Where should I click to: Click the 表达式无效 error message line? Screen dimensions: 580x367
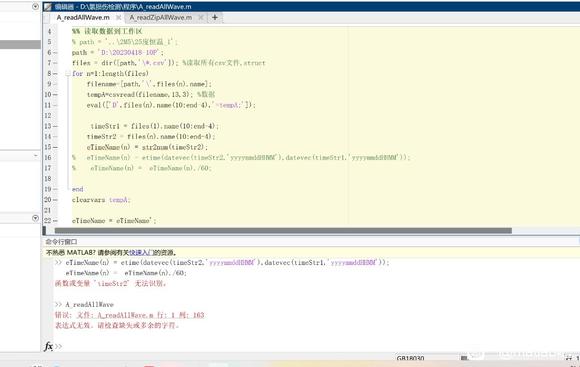click(117, 326)
